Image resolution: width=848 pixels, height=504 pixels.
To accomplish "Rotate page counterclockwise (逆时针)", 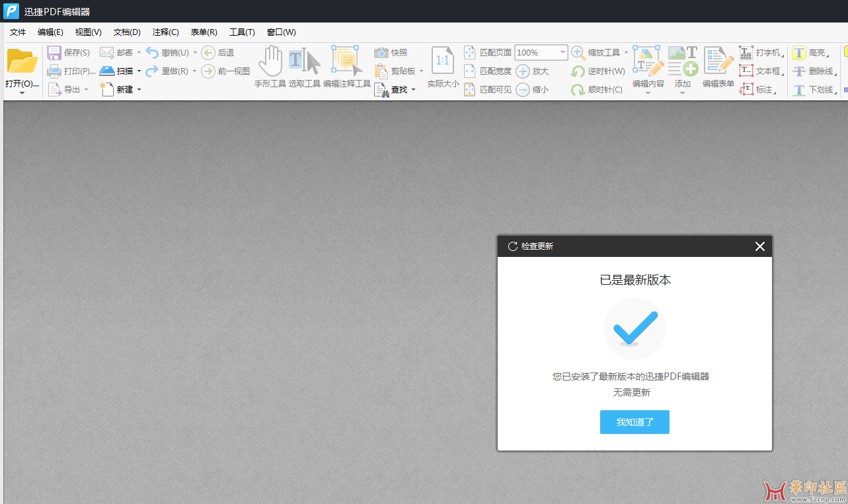I will point(578,71).
